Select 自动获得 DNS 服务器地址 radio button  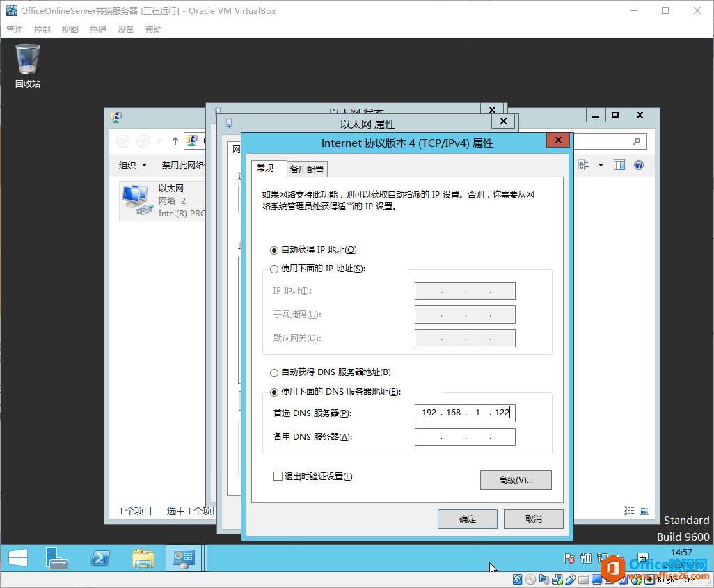274,372
